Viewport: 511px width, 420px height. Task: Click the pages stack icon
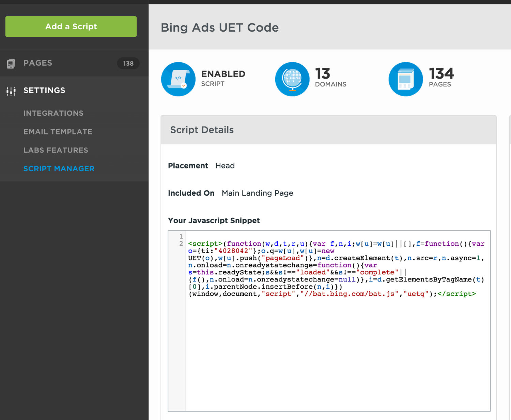pyautogui.click(x=406, y=79)
